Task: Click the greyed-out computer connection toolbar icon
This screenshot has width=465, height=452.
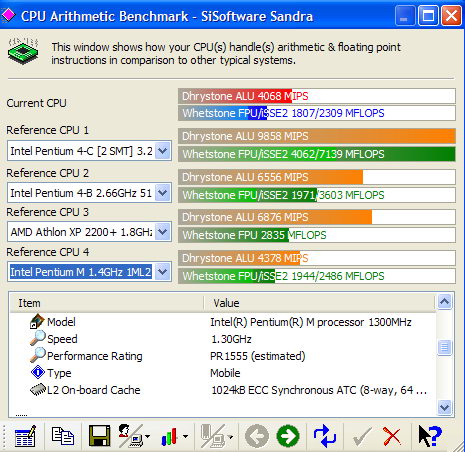Action: 213,436
